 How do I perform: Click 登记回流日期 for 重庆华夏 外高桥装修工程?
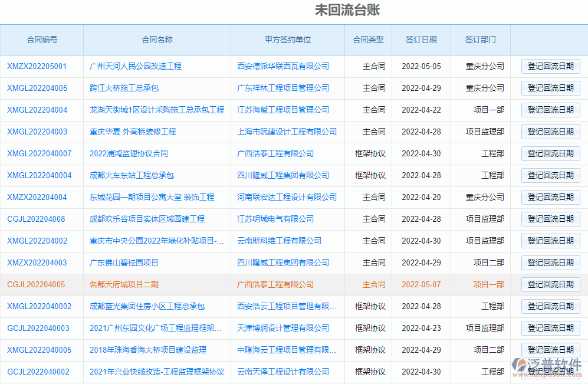550,132
